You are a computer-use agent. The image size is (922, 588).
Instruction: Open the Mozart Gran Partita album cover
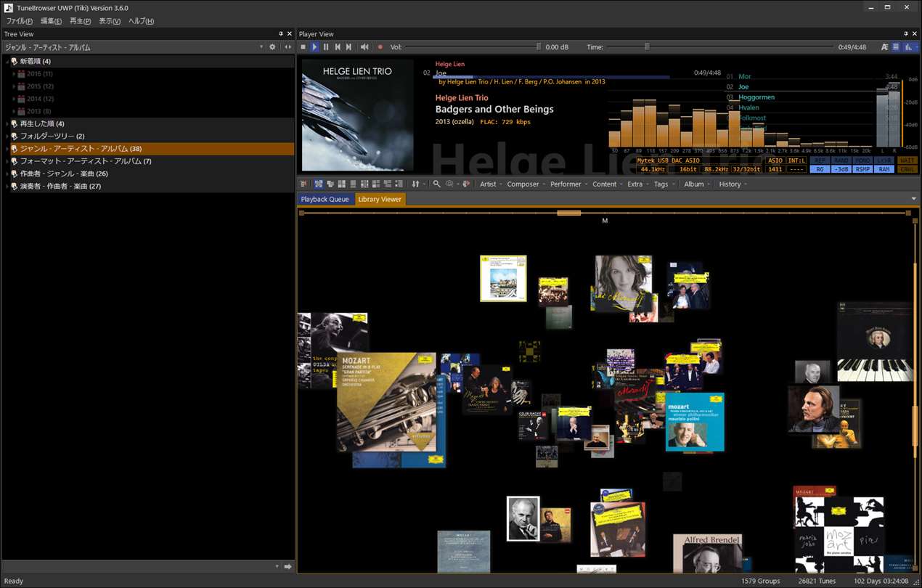pyautogui.click(x=386, y=402)
